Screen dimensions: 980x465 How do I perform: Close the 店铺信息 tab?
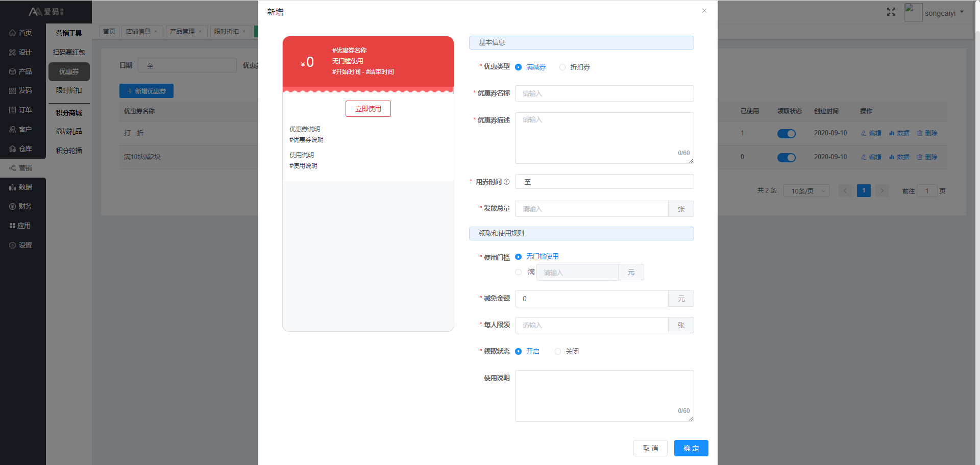pos(156,32)
